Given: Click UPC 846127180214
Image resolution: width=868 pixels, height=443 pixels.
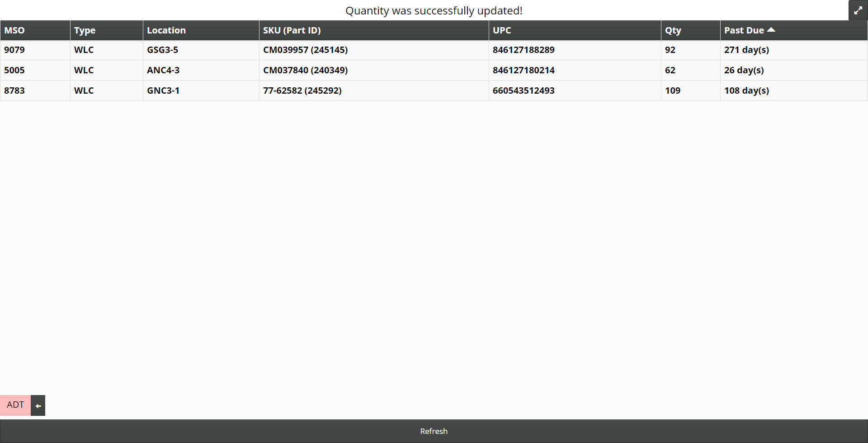Looking at the screenshot, I should click(x=575, y=70).
